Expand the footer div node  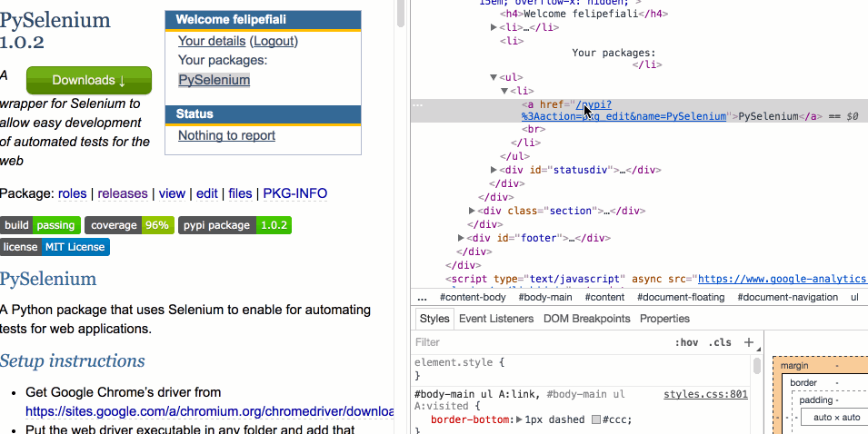(x=462, y=238)
